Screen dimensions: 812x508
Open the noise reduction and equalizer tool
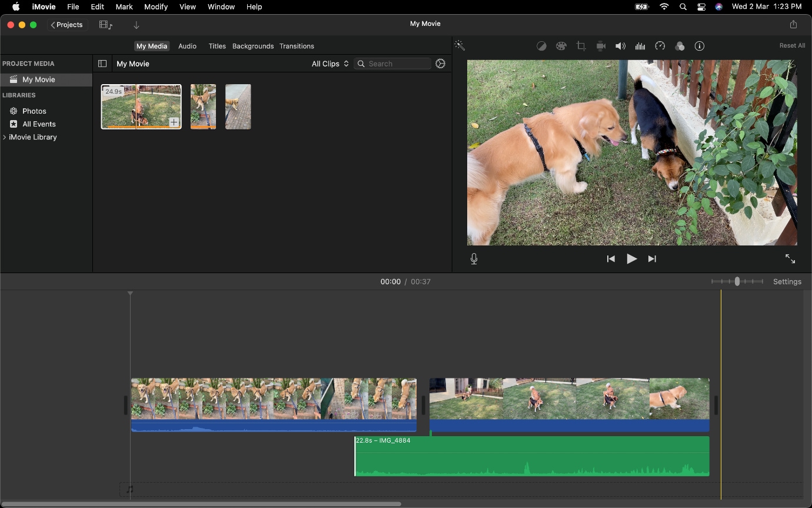tap(640, 46)
